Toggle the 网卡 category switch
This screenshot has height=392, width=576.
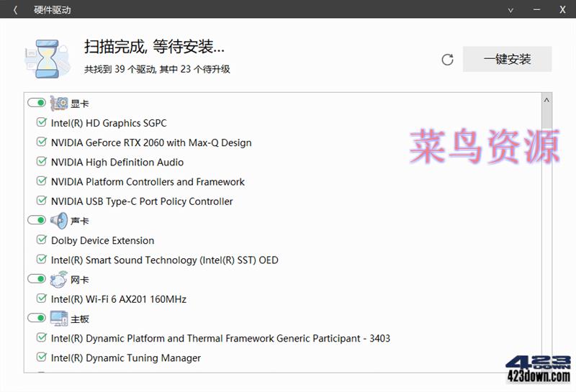coord(37,279)
